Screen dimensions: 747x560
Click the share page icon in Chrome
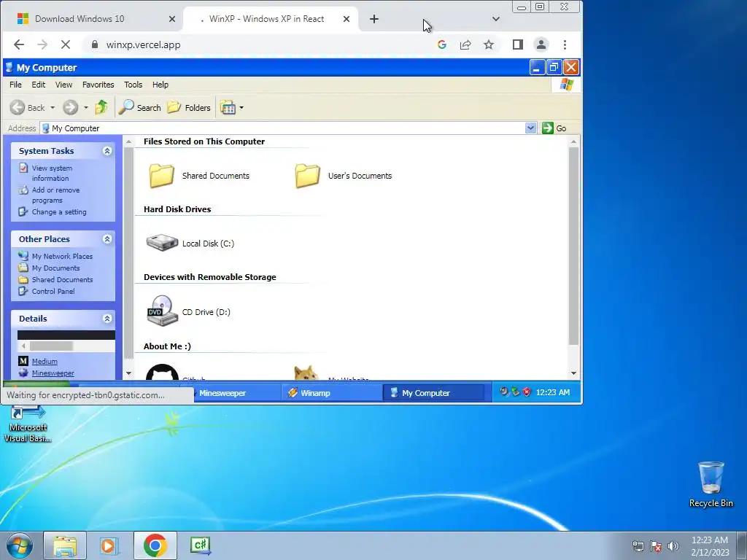point(465,44)
